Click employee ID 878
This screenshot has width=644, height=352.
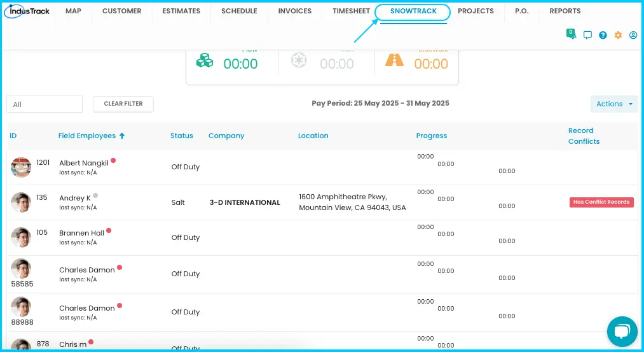[x=43, y=344]
